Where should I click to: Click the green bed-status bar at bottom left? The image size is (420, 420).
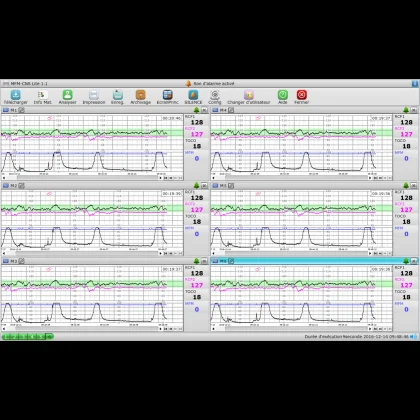(x=28, y=337)
